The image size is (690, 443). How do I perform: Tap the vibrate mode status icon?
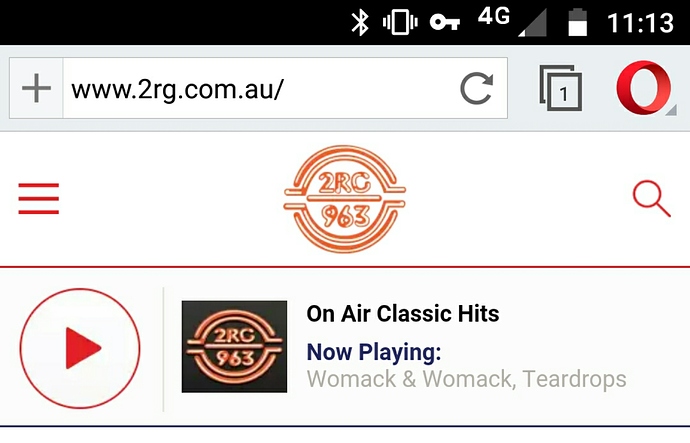400,22
